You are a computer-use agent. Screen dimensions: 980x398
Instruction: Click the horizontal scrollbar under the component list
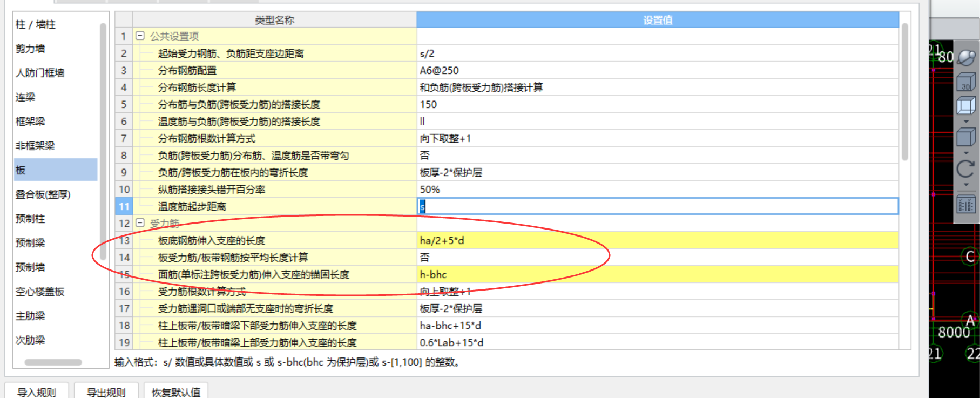(53, 362)
